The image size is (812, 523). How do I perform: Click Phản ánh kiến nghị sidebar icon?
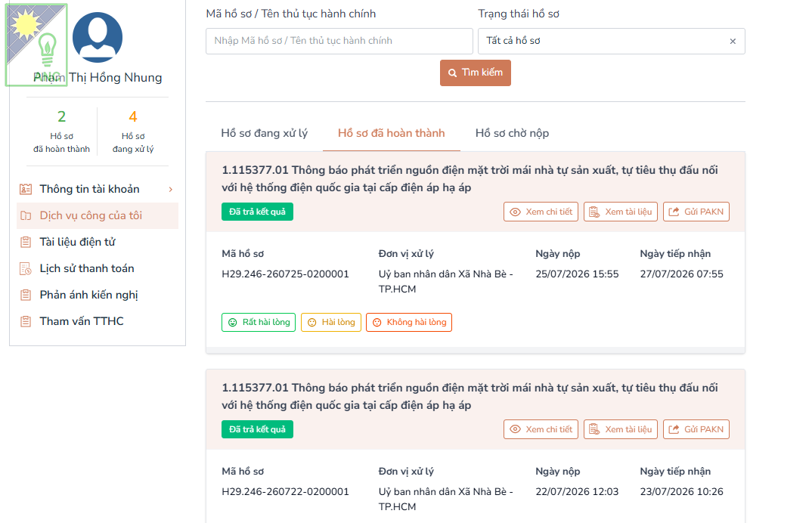tap(26, 295)
